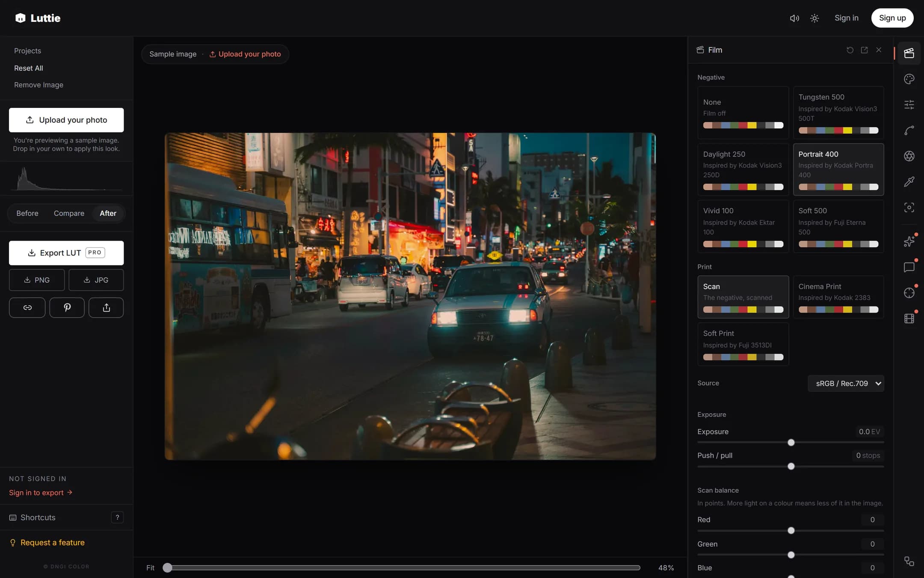
Task: Switch view to Before
Action: point(27,213)
